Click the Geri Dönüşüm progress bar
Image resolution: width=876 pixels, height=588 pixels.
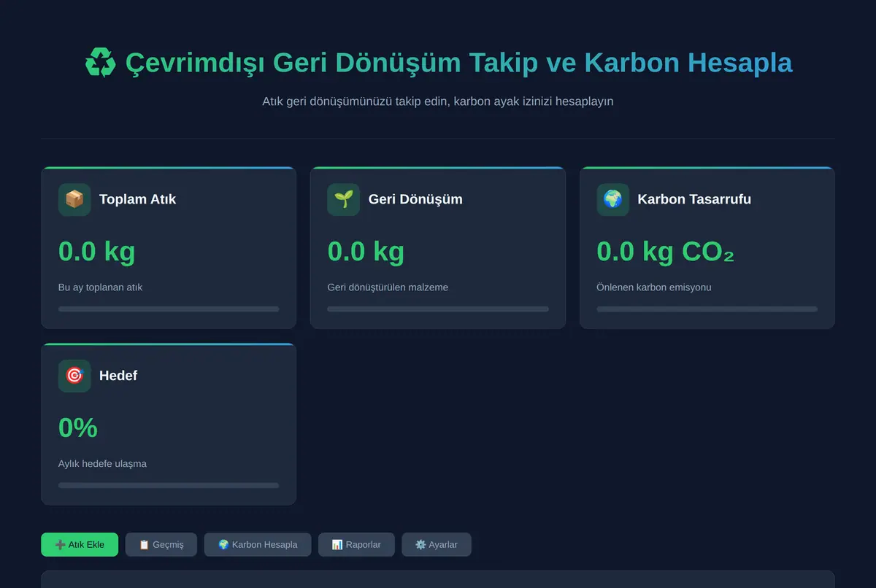tap(438, 309)
